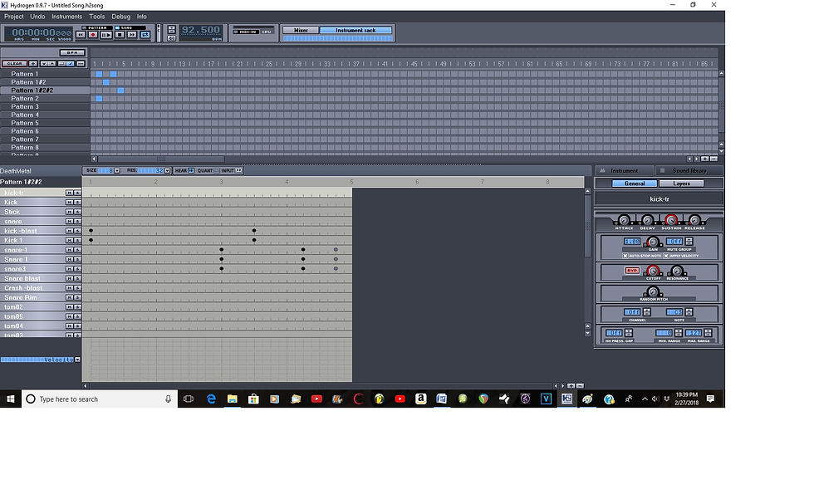Select the draw mode pencil icon
The width and height of the screenshot is (814, 504).
click(71, 63)
